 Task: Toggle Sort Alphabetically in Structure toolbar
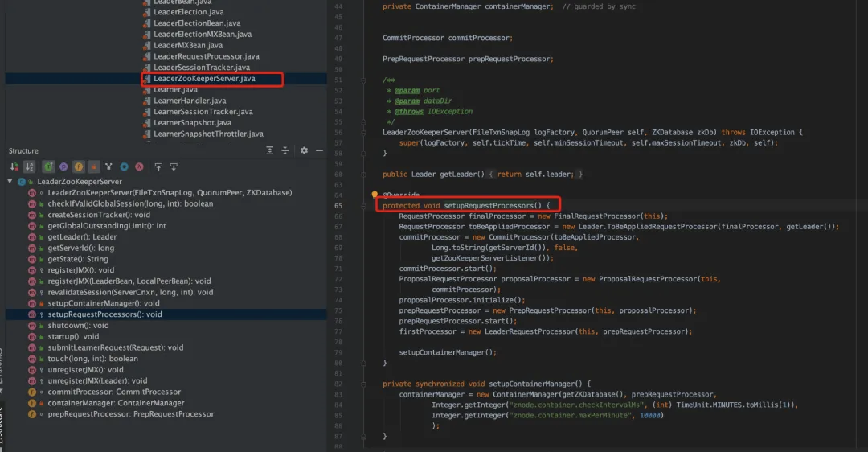click(x=30, y=166)
